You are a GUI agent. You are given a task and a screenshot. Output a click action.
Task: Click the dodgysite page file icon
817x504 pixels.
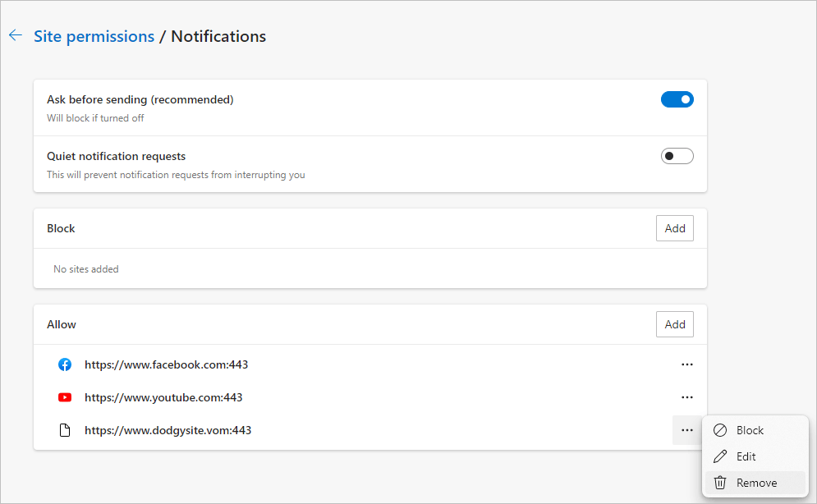point(65,430)
